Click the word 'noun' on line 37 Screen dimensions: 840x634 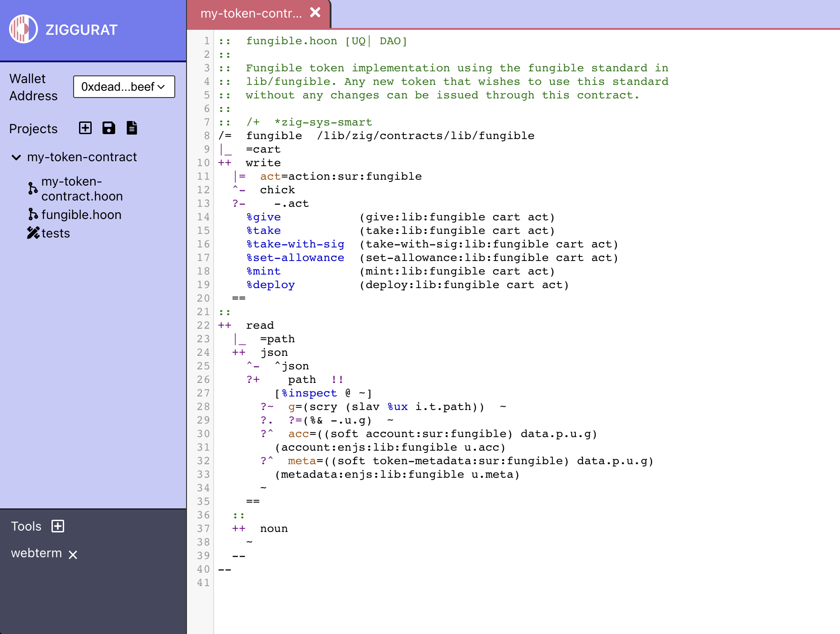point(274,528)
